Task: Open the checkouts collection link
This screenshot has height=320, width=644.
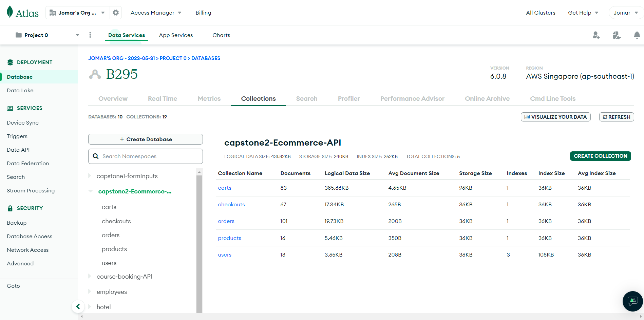Action: [231, 204]
